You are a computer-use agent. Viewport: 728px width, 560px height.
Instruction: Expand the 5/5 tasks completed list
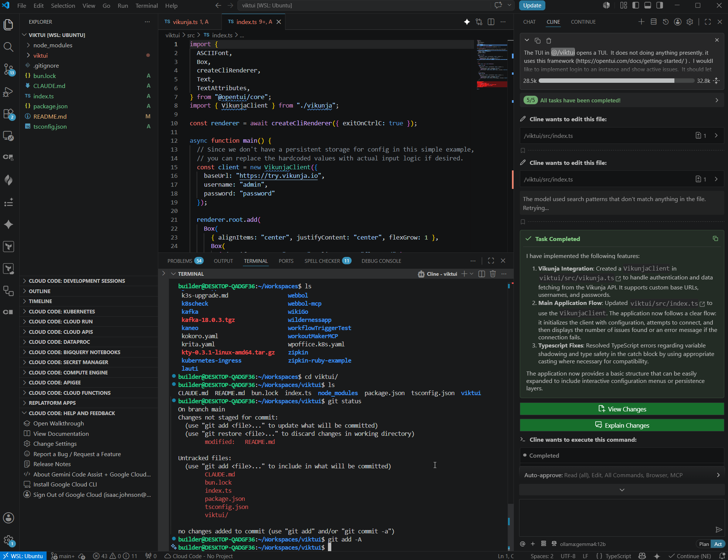[622, 100]
